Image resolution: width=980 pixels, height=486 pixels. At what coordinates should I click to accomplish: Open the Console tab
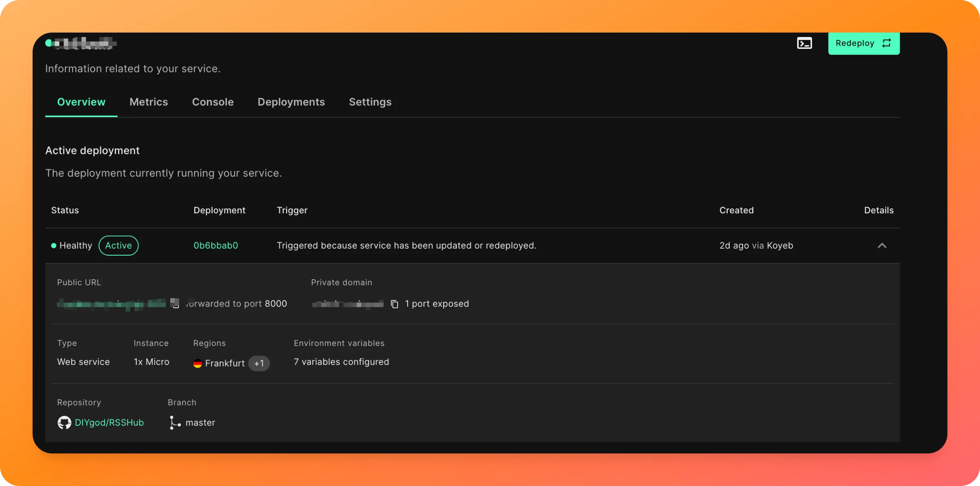pos(213,102)
